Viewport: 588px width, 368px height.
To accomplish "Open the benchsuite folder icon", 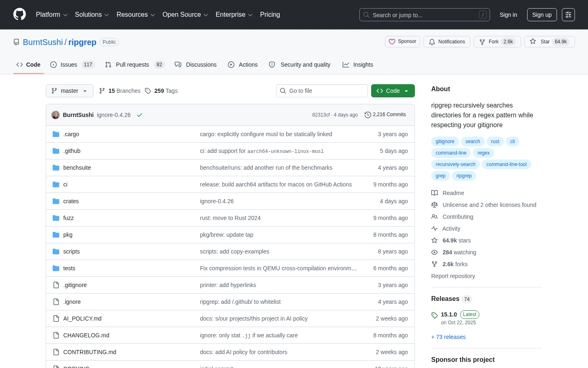I will (x=56, y=168).
